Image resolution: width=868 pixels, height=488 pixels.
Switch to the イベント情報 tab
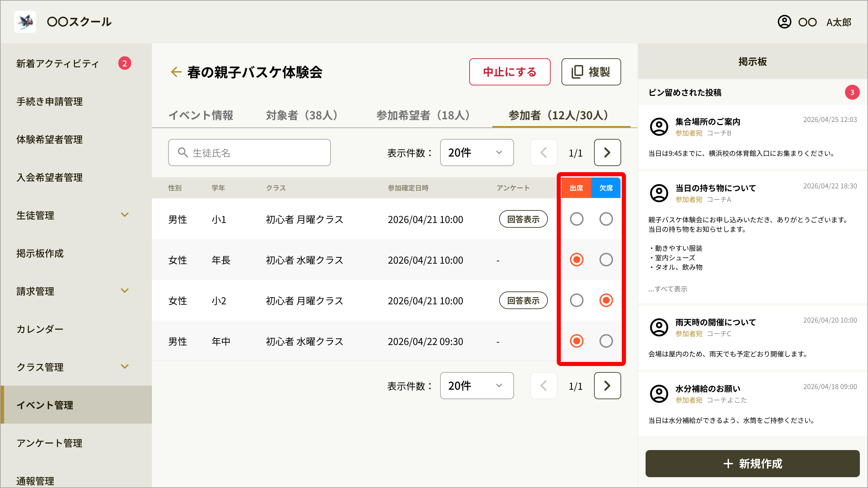[x=201, y=115]
